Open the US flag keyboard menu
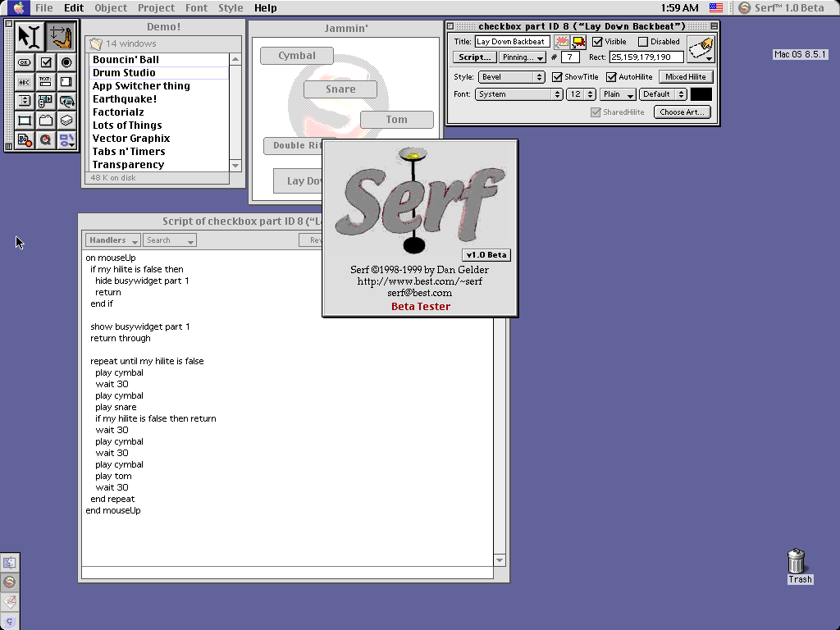Viewport: 840px width, 630px height. (715, 7)
